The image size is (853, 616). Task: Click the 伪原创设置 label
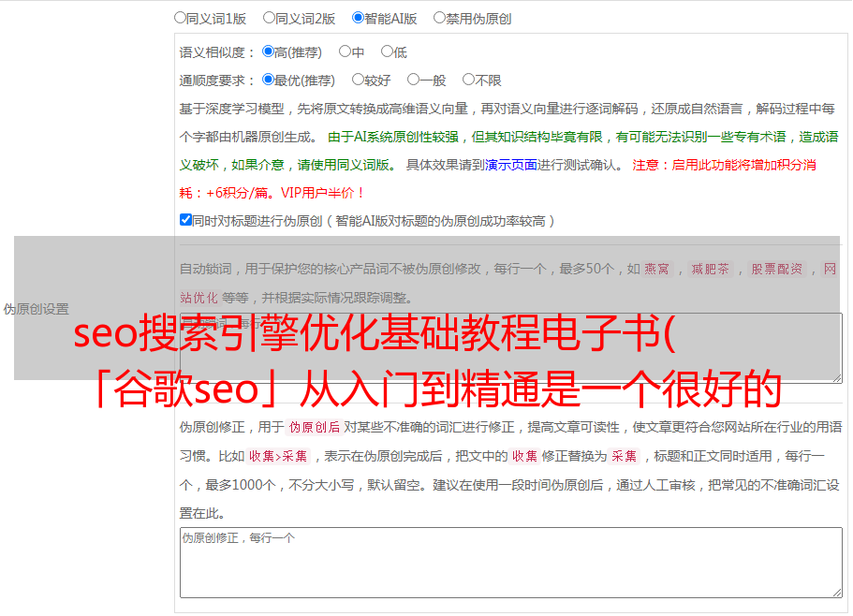click(x=37, y=309)
